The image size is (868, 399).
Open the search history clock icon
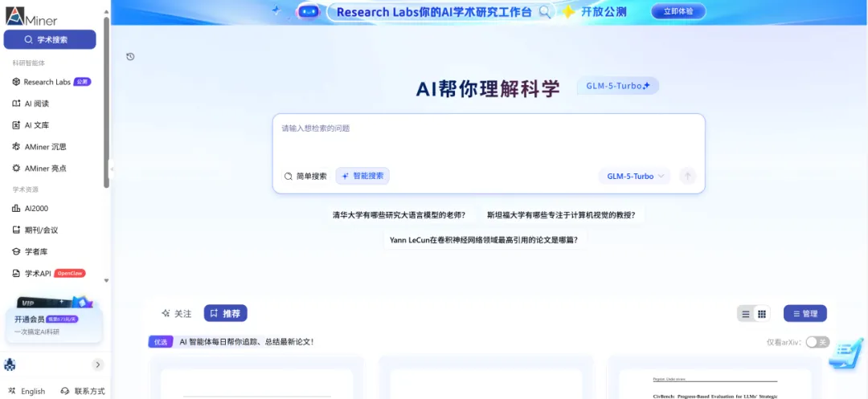tap(131, 56)
